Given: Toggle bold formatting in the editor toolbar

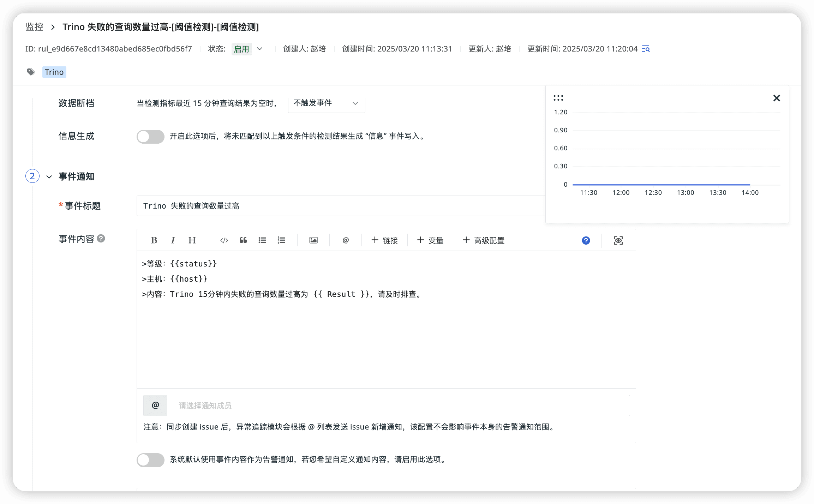Looking at the screenshot, I should 154,240.
